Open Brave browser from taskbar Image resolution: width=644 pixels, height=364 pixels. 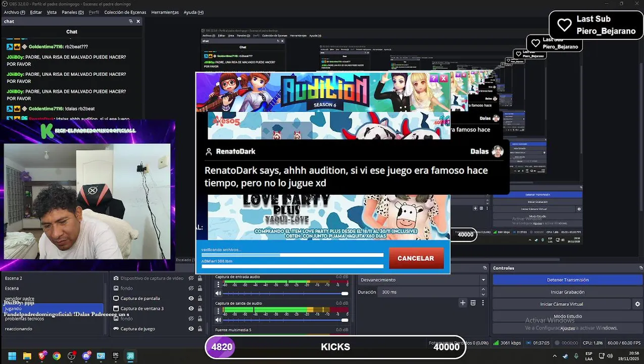coord(42,356)
